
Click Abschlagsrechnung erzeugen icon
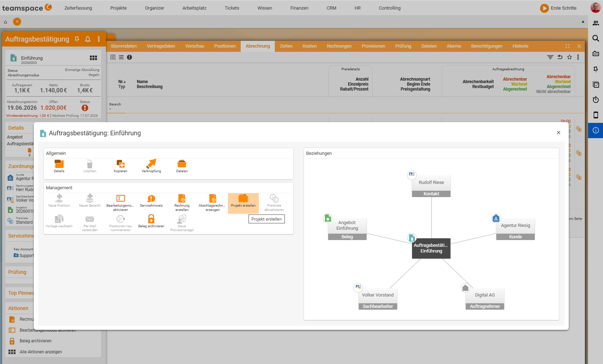(212, 203)
